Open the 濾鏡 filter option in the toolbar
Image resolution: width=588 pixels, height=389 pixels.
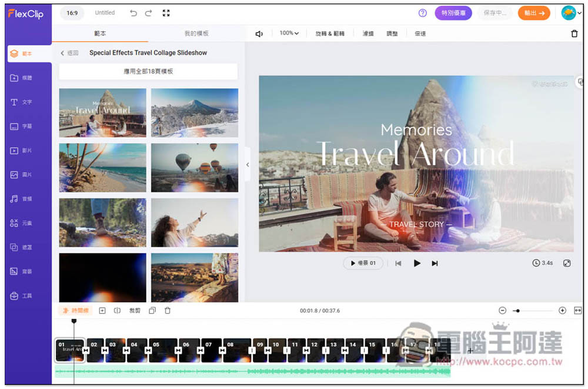click(x=368, y=34)
